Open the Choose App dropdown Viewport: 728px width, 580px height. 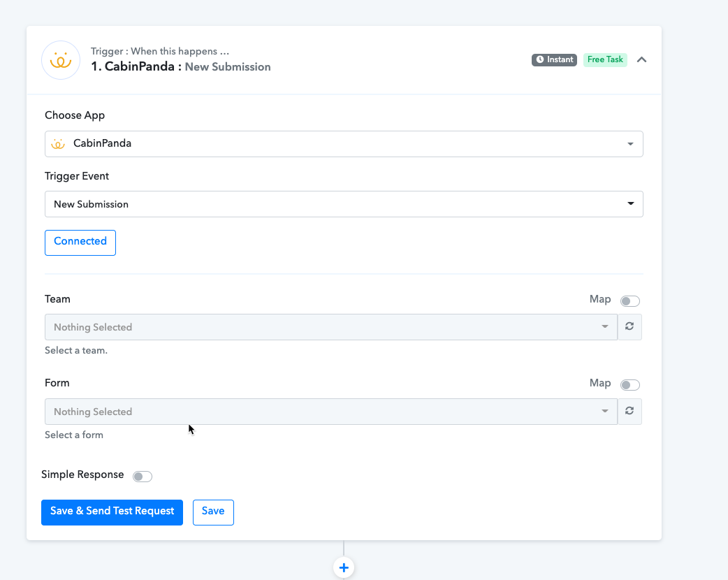[x=344, y=144]
